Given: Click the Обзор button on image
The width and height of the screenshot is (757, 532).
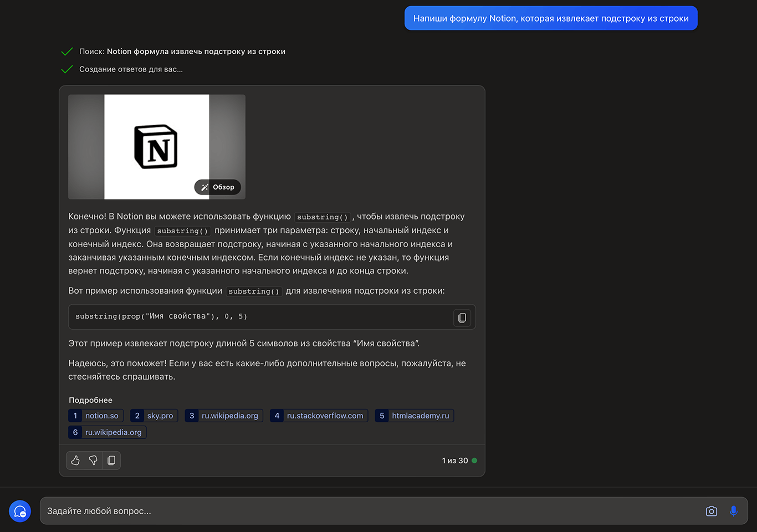Looking at the screenshot, I should pos(218,187).
